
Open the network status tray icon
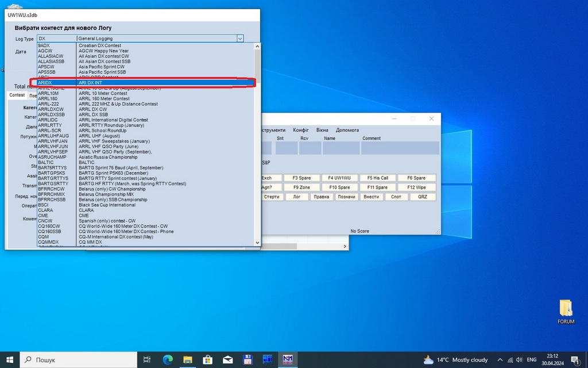(x=510, y=360)
